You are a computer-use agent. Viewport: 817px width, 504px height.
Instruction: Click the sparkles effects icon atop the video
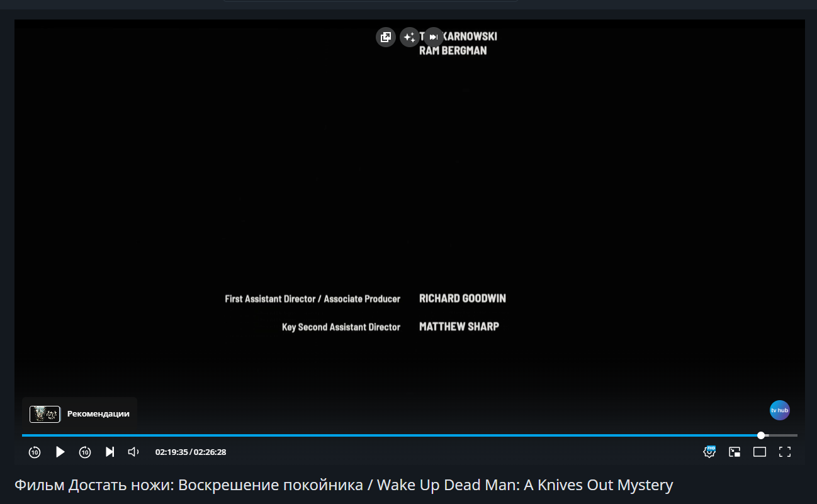pyautogui.click(x=410, y=37)
